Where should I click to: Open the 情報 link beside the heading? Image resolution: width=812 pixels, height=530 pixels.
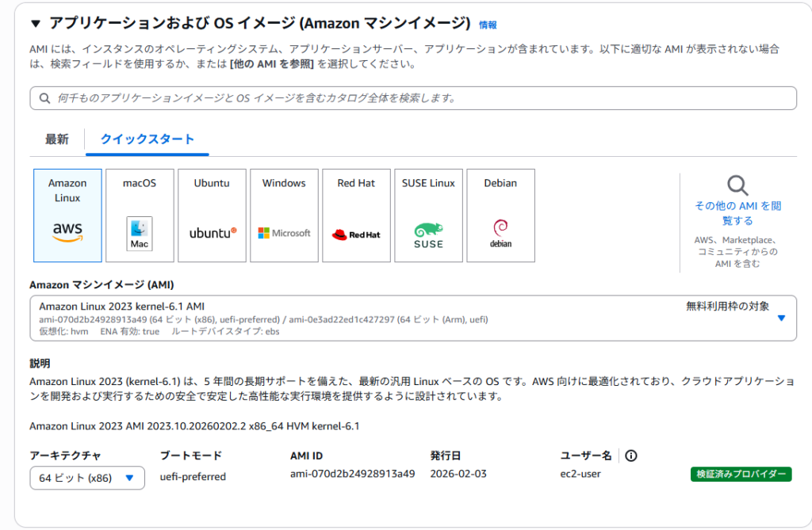coord(488,25)
